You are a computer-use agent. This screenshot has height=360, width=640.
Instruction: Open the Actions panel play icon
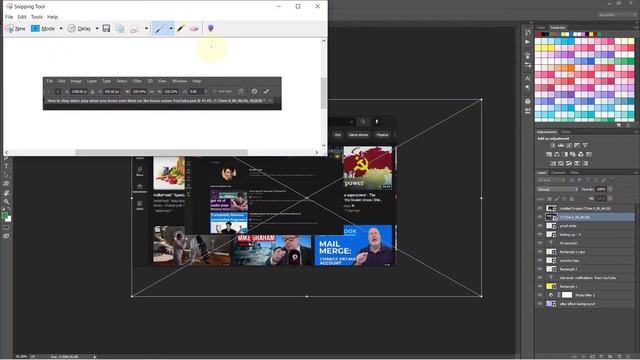527,42
